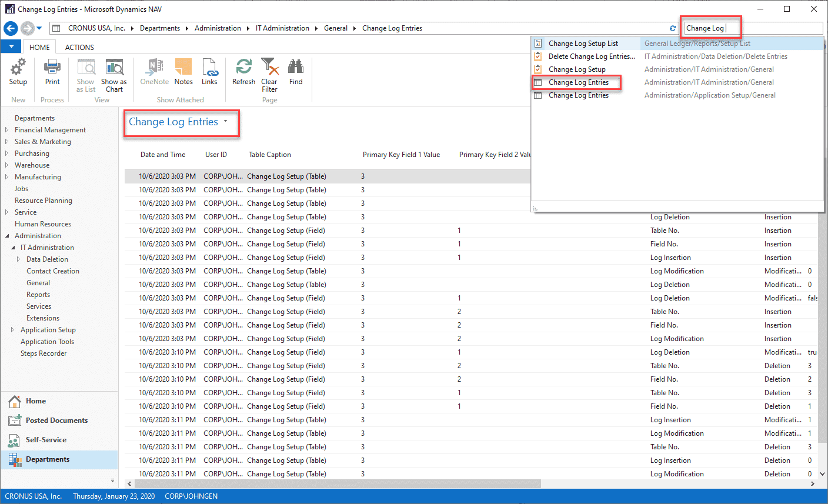Open Contact Creation in navigation tree
Screen dimensions: 828x504
53,271
